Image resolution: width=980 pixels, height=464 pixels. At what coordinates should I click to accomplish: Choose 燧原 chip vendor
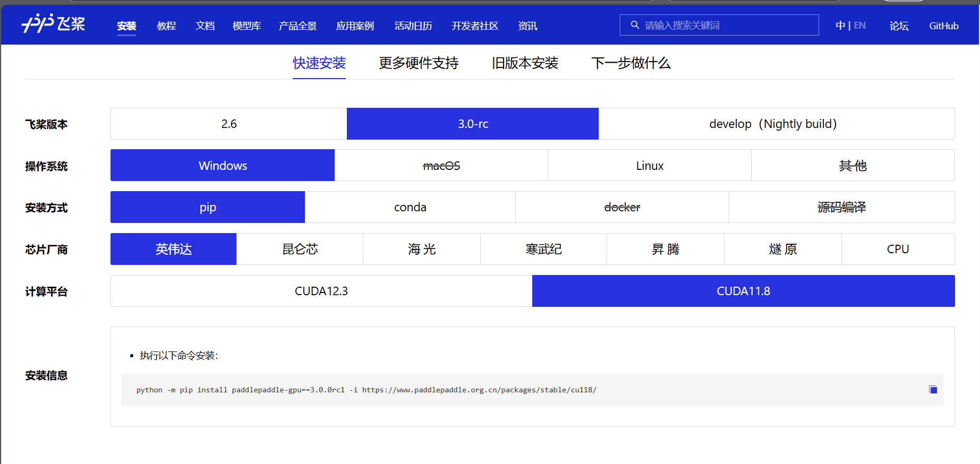[783, 249]
